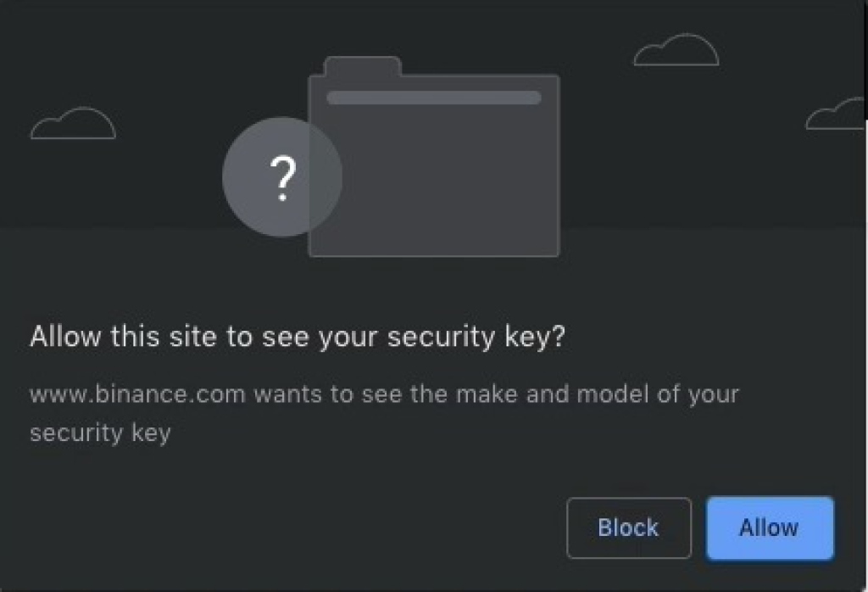Click the cloud outline on the left
Image resolution: width=868 pixels, height=592 pixels.
tap(73, 123)
